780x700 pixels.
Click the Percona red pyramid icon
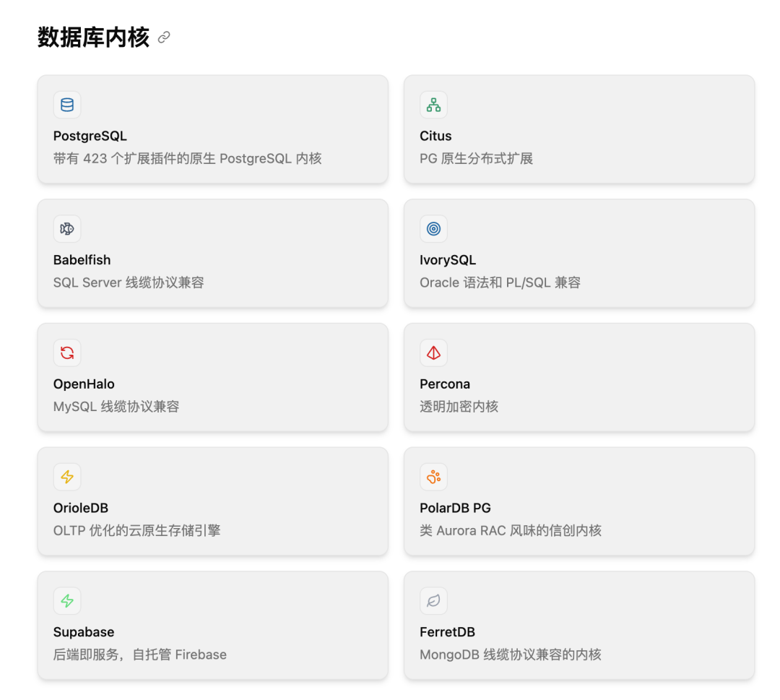[x=433, y=353]
